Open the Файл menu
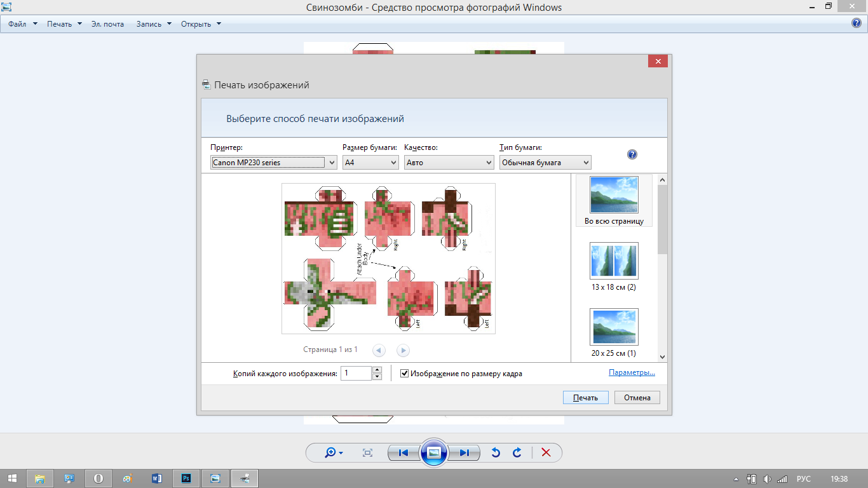The height and width of the screenshot is (488, 868). (x=23, y=24)
